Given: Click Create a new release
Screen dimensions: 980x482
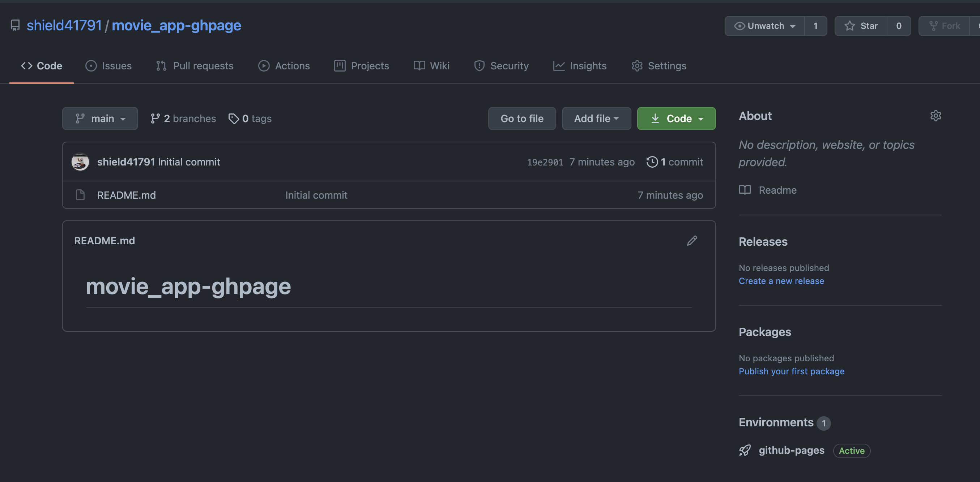Looking at the screenshot, I should tap(781, 281).
